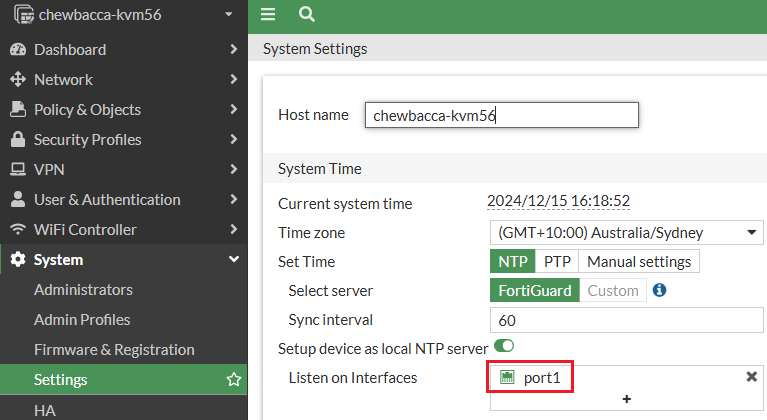Click the Settings favorite star icon
767x420 pixels.
point(234,380)
